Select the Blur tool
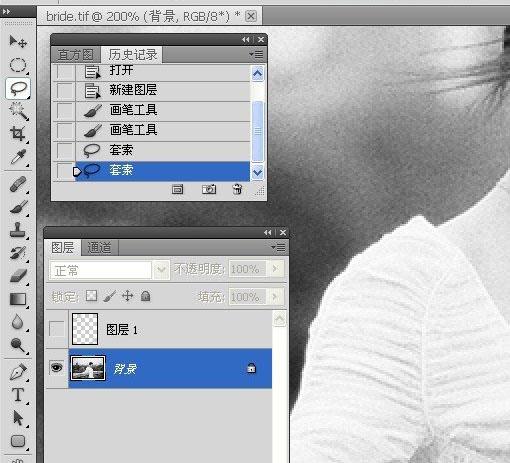510x463 pixels. (18, 322)
